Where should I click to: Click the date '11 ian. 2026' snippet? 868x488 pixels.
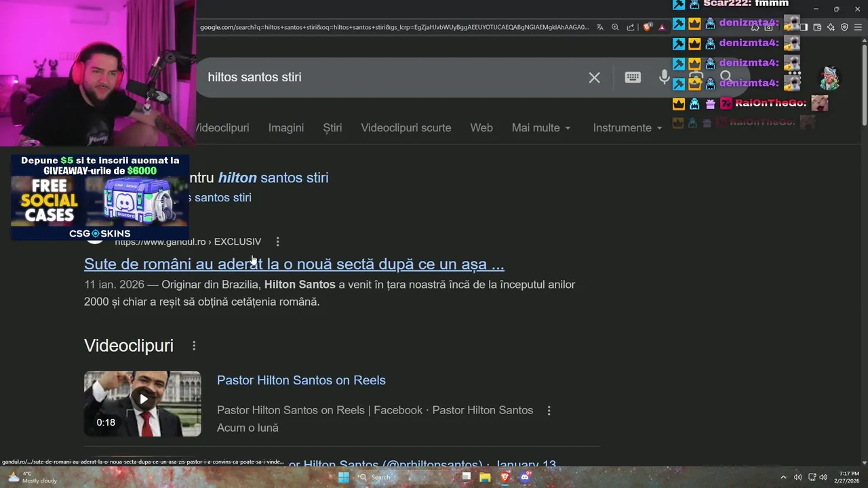click(114, 284)
